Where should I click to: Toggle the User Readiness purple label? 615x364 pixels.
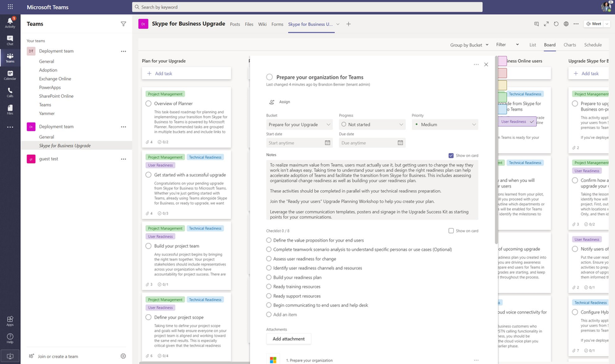517,122
